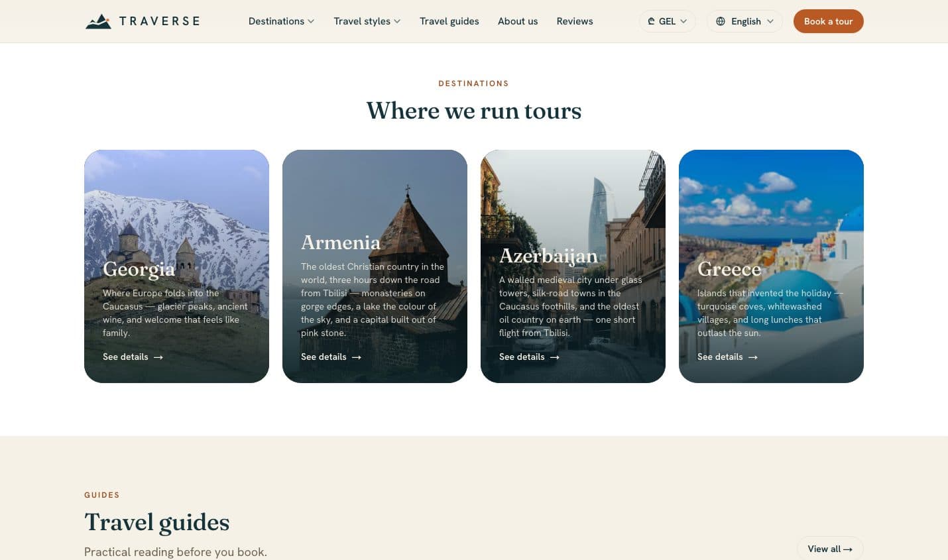Image resolution: width=948 pixels, height=560 pixels.
Task: Click the Traverse mountain logo icon
Action: (x=98, y=21)
